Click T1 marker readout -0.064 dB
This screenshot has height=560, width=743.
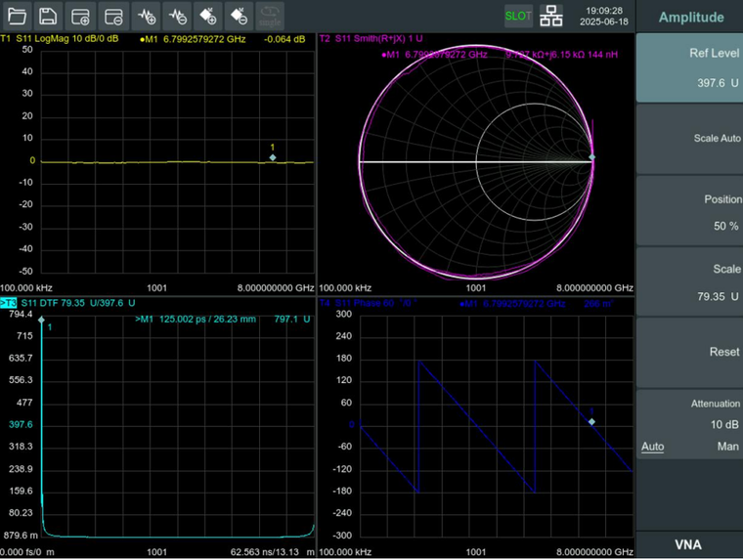point(284,39)
